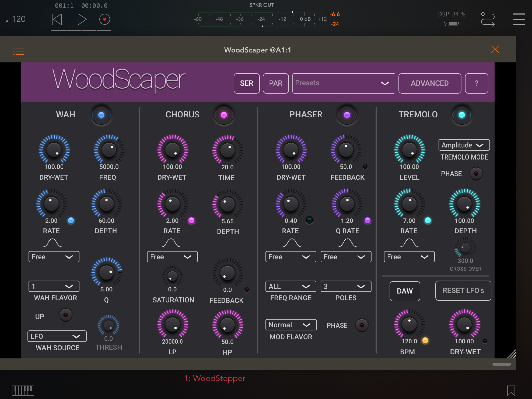Click the CROSS-OVER knob

(x=465, y=247)
